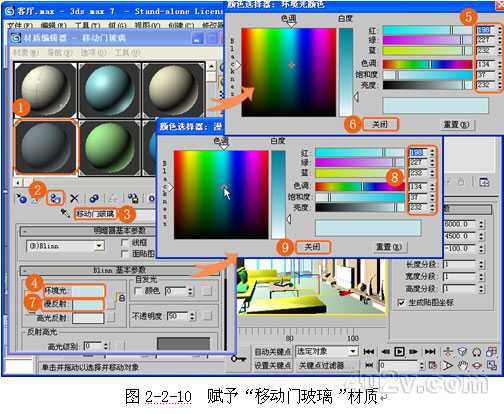Click 重置 in ambient color selector

(x=456, y=125)
